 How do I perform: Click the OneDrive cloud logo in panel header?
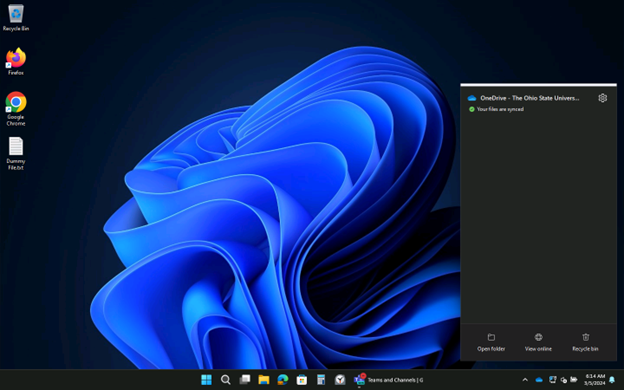click(472, 98)
